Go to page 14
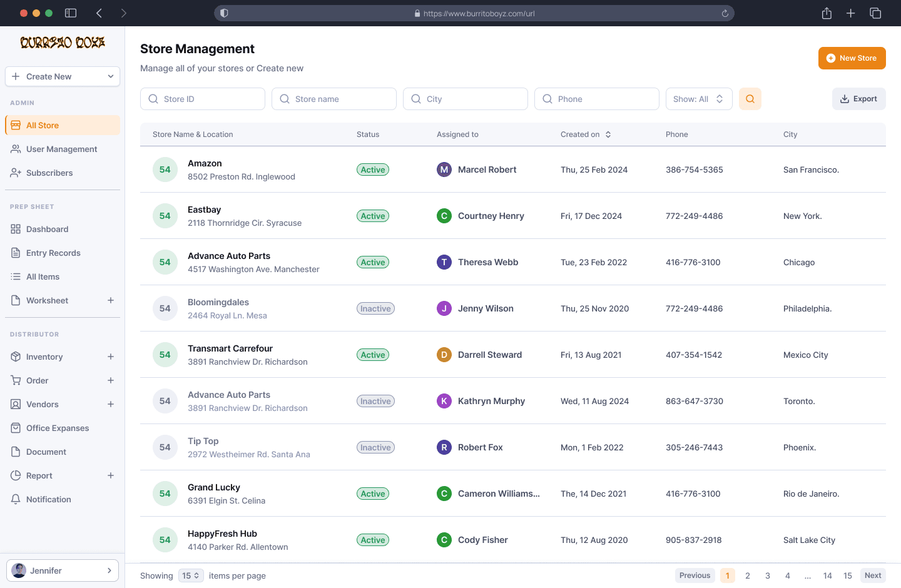 tap(828, 575)
